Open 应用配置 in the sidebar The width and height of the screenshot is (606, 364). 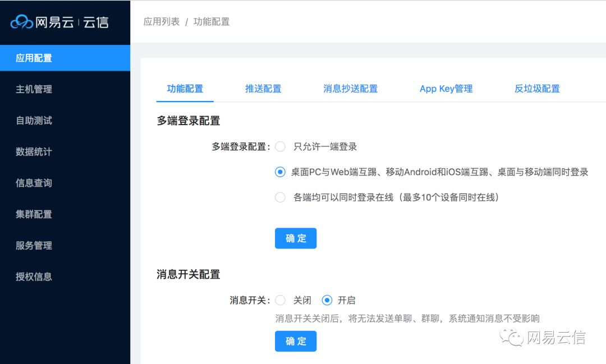tap(65, 58)
